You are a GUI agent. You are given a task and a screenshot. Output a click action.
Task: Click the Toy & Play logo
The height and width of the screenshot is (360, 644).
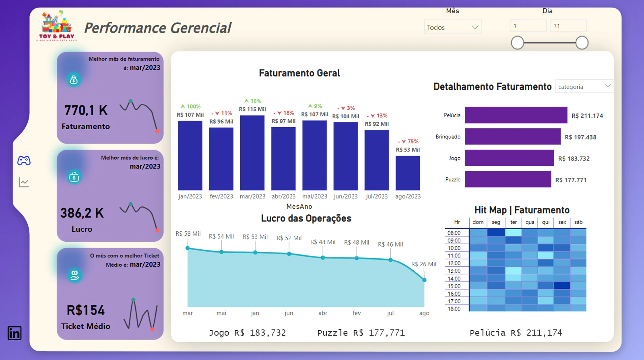coord(57,26)
